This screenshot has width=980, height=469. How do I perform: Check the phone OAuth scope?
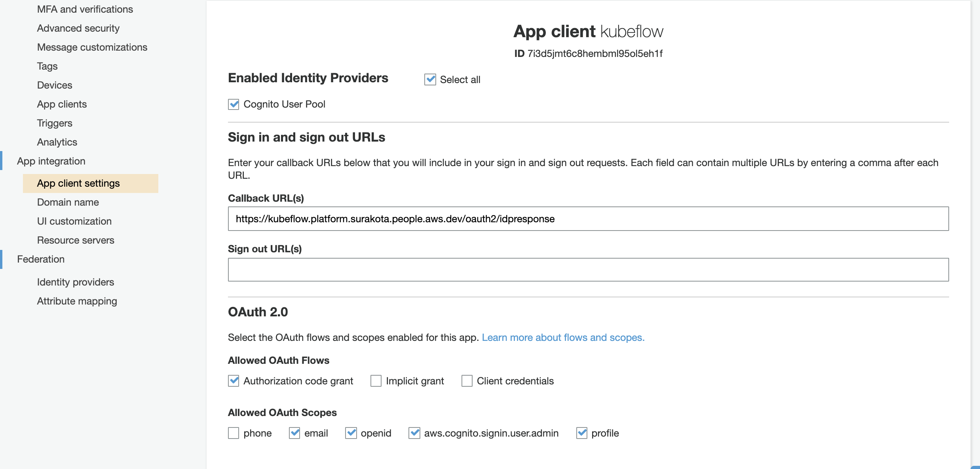234,433
